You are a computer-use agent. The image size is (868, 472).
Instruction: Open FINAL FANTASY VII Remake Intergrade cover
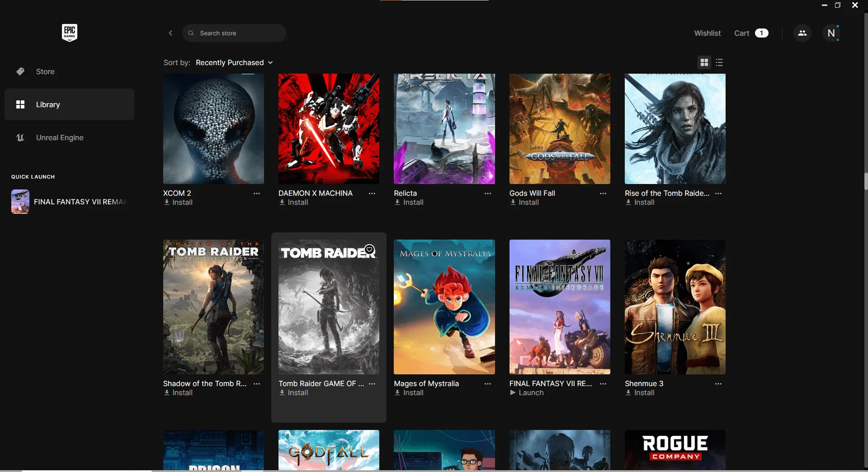click(560, 307)
